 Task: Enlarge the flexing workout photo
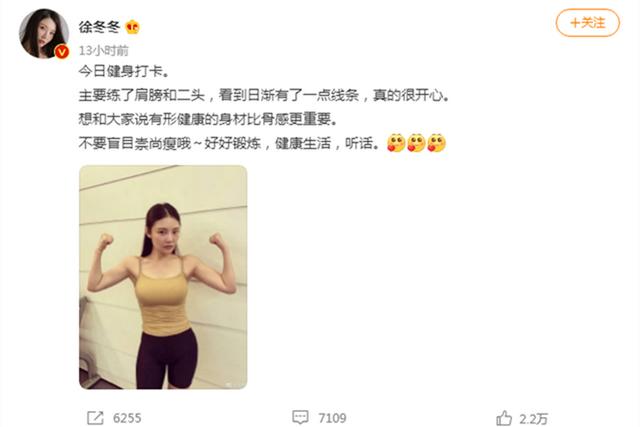(163, 277)
